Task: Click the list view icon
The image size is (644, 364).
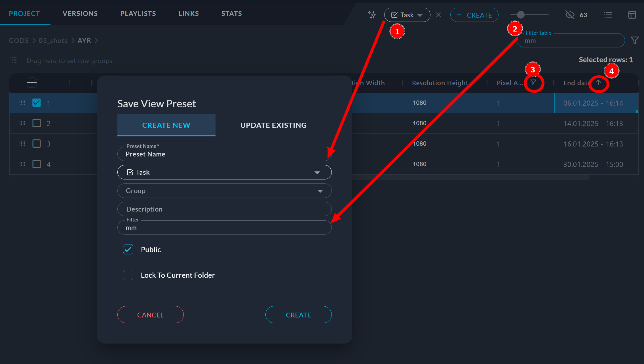Action: (x=608, y=15)
